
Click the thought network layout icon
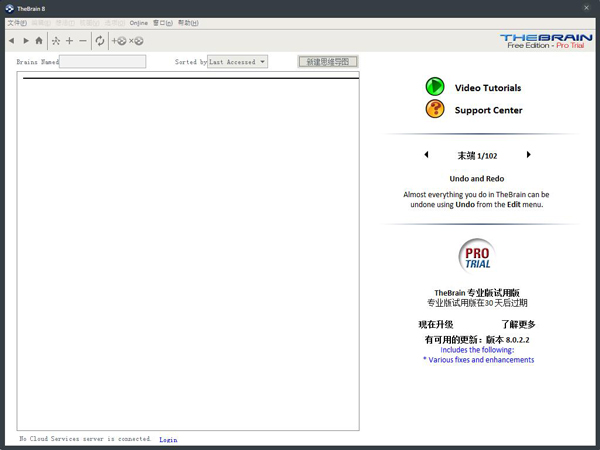pos(56,41)
